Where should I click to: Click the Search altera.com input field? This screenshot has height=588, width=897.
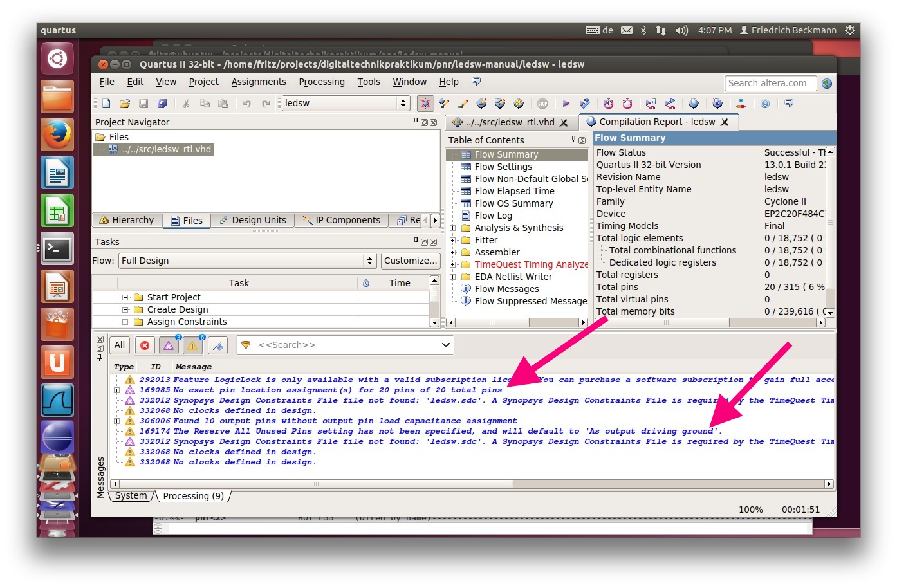pyautogui.click(x=770, y=84)
